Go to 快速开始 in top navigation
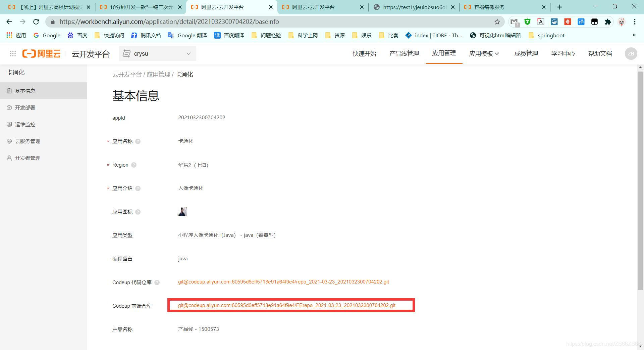The width and height of the screenshot is (644, 350). (x=364, y=54)
